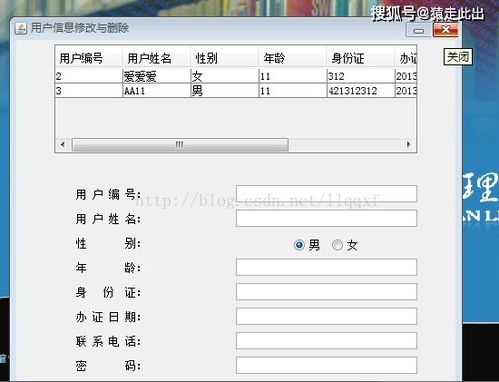Click the ID card cell 312

[x=361, y=76]
